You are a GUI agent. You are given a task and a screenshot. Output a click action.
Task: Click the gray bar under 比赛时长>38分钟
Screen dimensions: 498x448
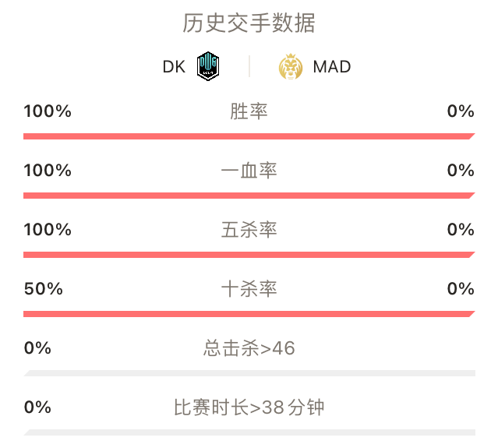[x=249, y=432]
